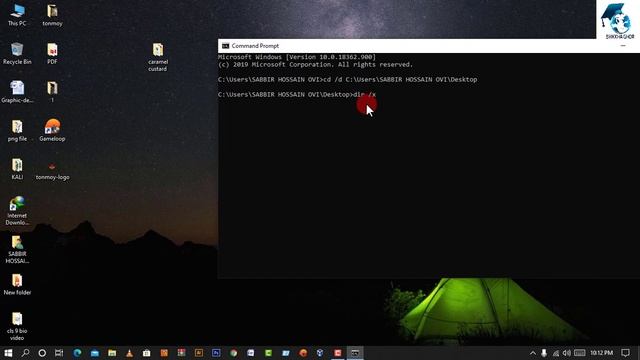
Task: Select the png file folder icon
Action: coord(17,131)
